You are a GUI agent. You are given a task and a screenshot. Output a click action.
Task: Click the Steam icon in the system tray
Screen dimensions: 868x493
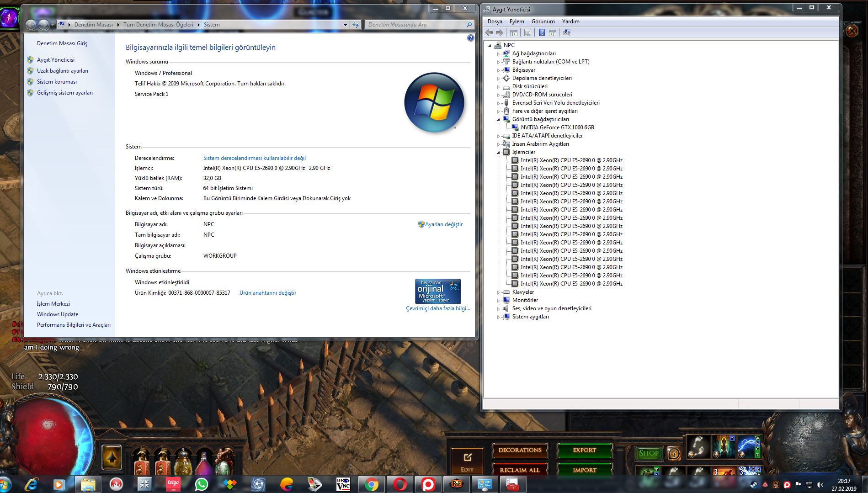point(754,485)
